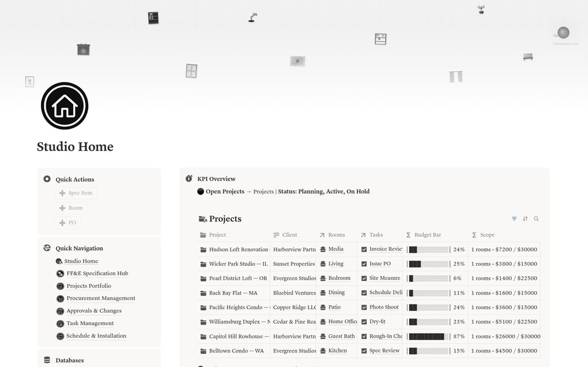
Task: Click the folder icon beside Wicker Park Studio
Action: tap(203, 264)
